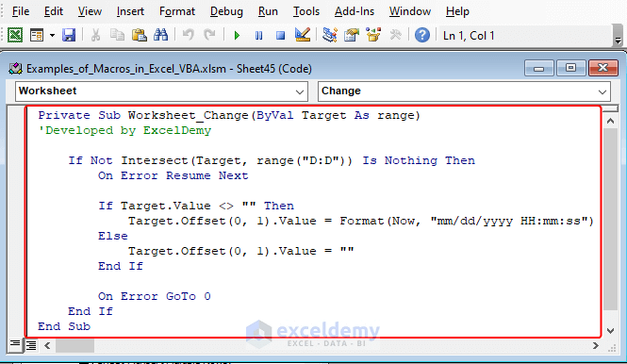Viewport: 627px width, 364px height.
Task: Maximize the Sheet45 code window
Action: (x=570, y=69)
